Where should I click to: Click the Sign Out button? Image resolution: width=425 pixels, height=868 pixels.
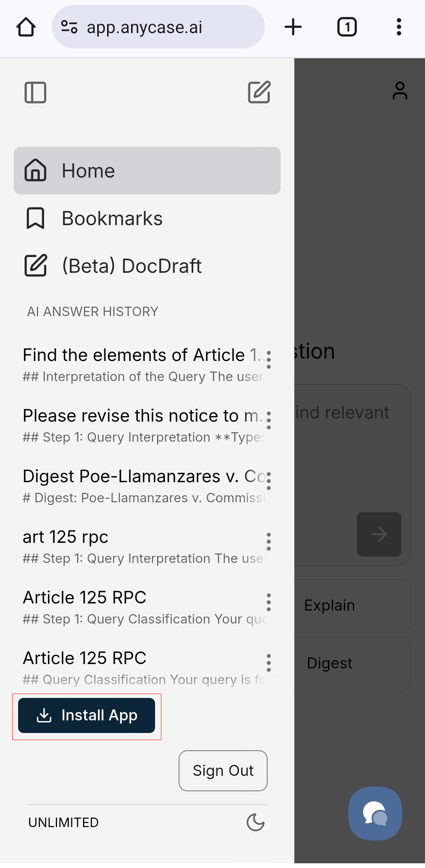point(223,770)
